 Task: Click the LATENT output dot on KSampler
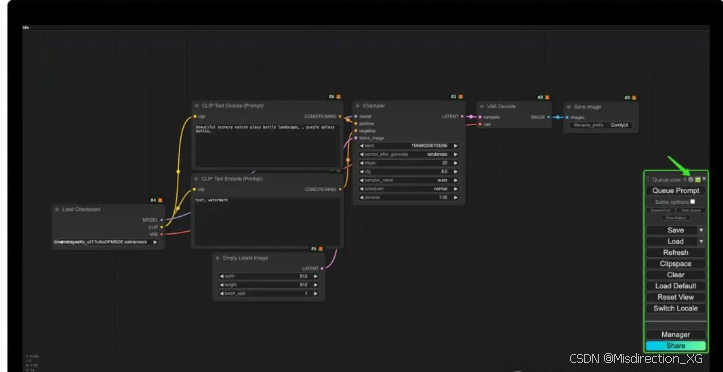pyautogui.click(x=462, y=117)
